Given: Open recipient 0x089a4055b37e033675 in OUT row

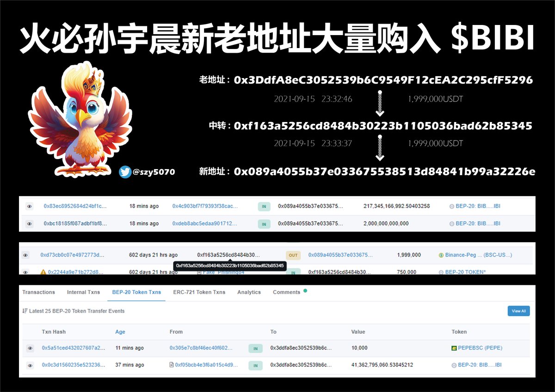Looking at the screenshot, I should click(x=340, y=255).
